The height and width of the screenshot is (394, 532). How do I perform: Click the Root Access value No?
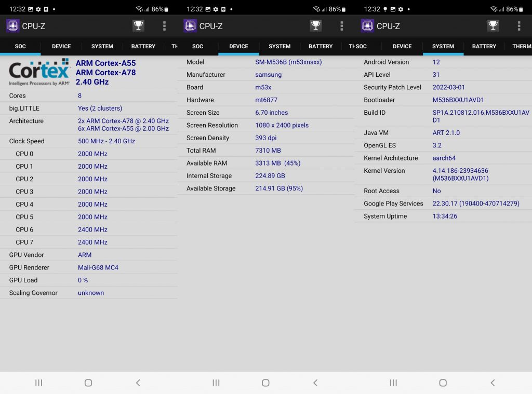pyautogui.click(x=436, y=191)
